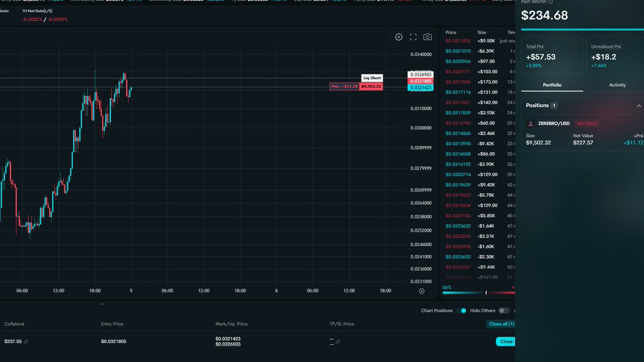
Task: Edit collateral with the pencil icon beside $237.55
Action: pyautogui.click(x=26, y=342)
